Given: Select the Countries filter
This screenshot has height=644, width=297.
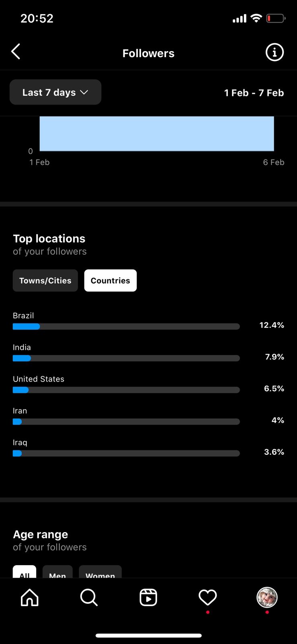Looking at the screenshot, I should (x=111, y=281).
